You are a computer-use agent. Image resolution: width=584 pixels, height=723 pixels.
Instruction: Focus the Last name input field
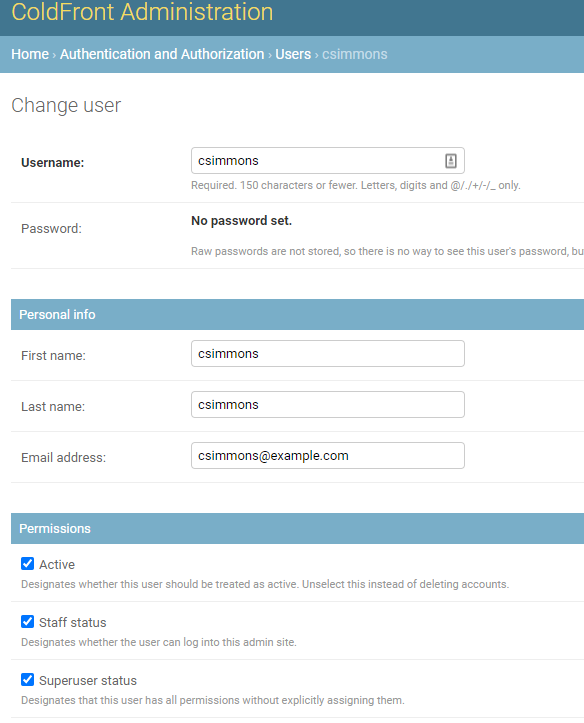328,404
